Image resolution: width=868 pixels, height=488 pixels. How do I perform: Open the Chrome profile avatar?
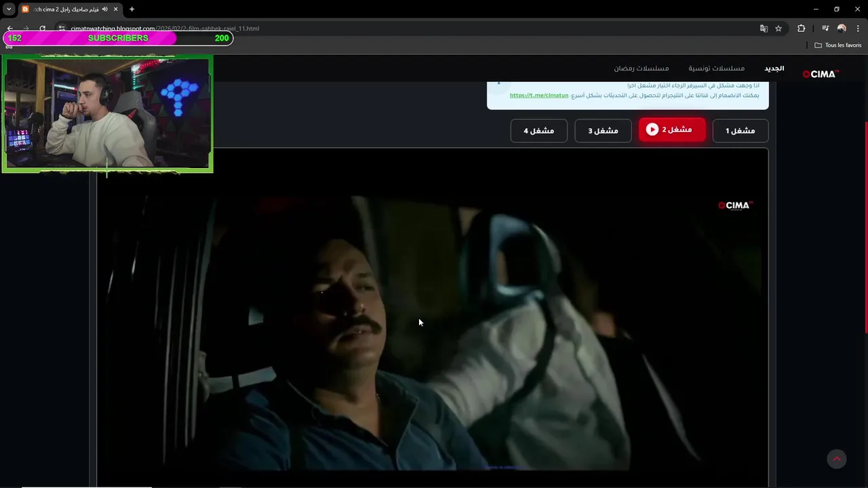842,28
